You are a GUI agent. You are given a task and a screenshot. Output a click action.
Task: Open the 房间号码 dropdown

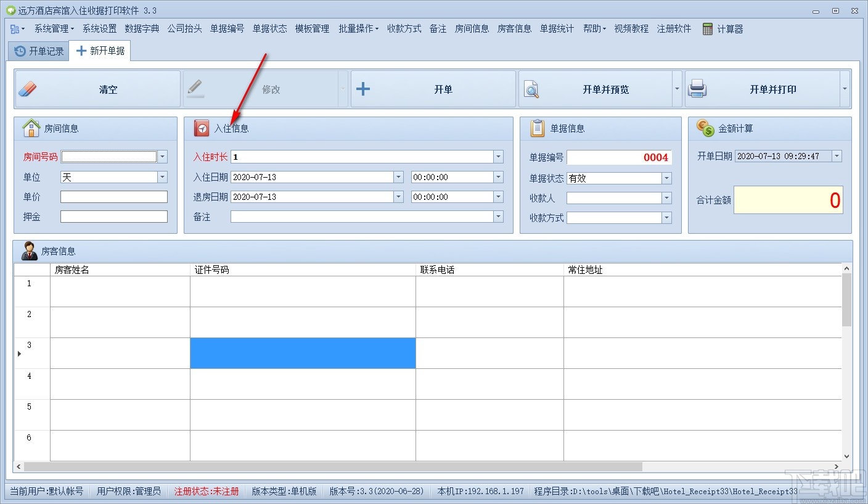coord(162,157)
